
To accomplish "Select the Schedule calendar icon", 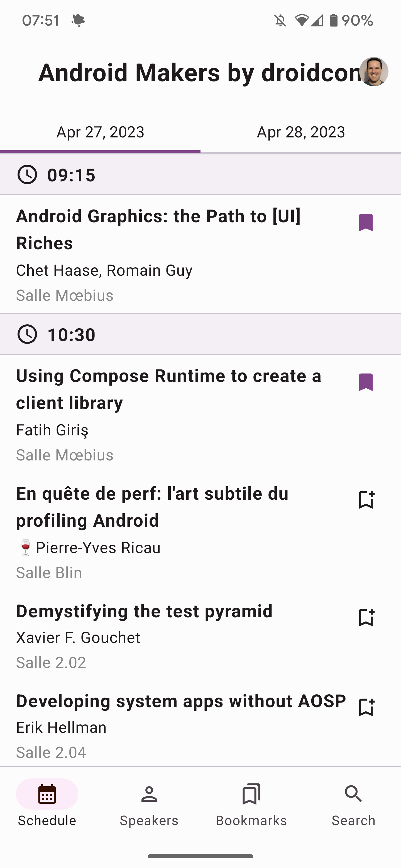I will [x=47, y=794].
